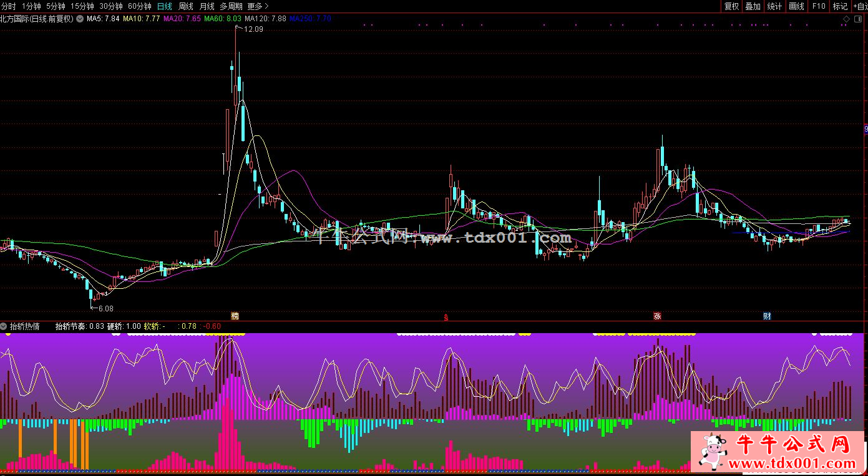Switch to 月线 monthly chart
This screenshot has height=476, width=868.
[x=207, y=6]
